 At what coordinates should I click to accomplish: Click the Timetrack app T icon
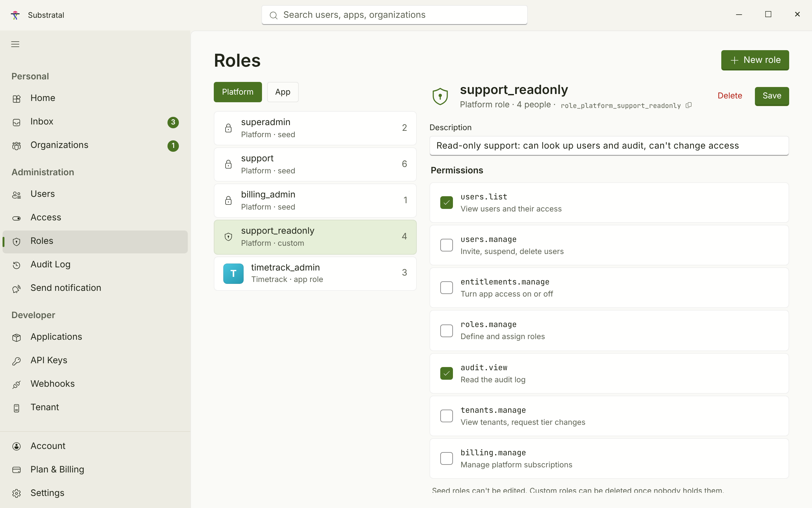pos(233,273)
